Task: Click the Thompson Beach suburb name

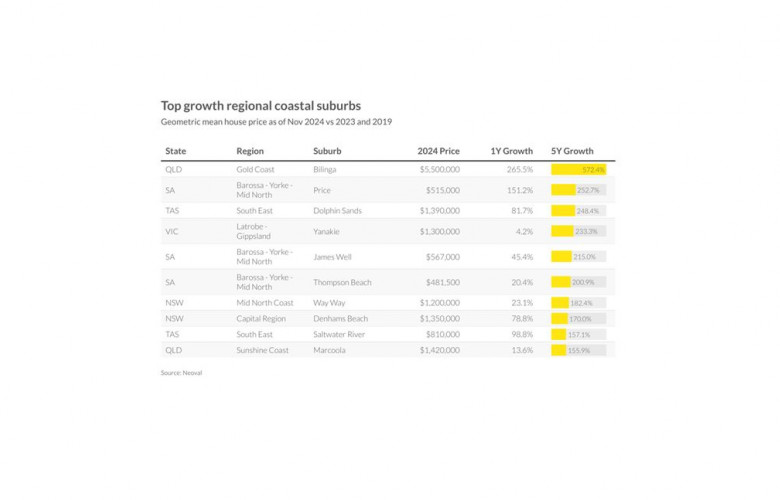Action: 342,282
